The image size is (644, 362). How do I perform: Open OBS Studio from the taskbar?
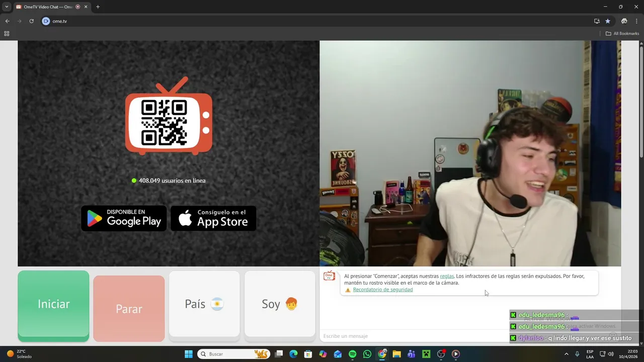click(441, 354)
